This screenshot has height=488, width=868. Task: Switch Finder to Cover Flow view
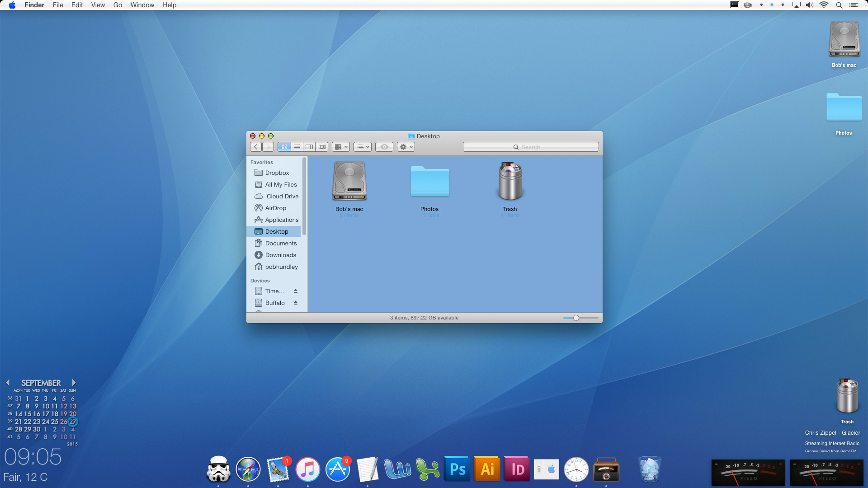click(x=322, y=147)
